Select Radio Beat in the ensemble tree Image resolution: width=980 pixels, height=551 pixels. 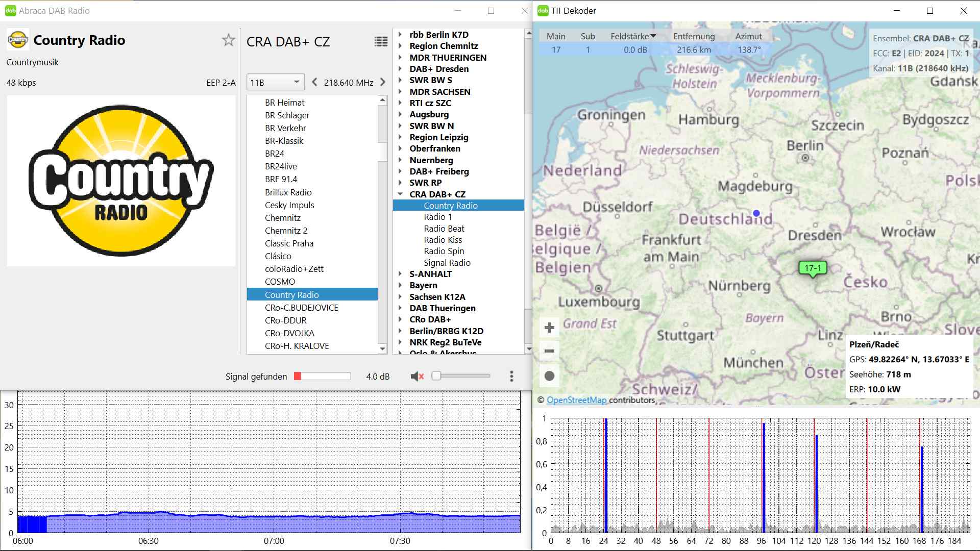click(444, 229)
